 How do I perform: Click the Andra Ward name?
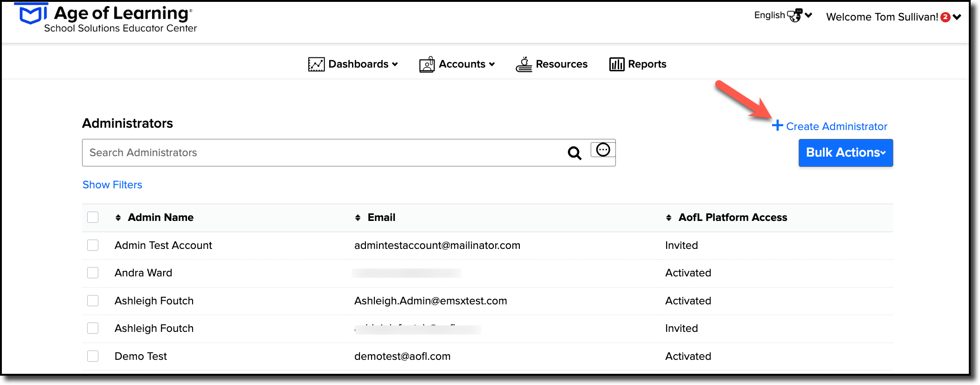(x=143, y=273)
